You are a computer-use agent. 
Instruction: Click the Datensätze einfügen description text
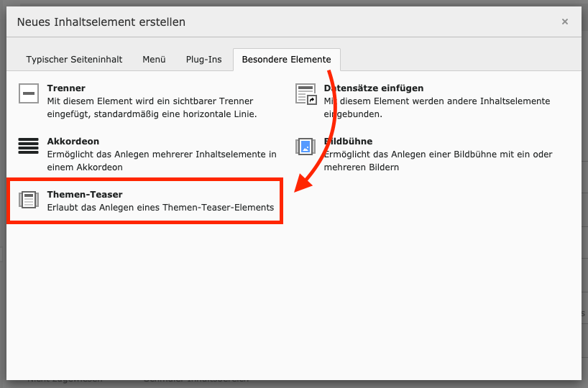coord(436,108)
